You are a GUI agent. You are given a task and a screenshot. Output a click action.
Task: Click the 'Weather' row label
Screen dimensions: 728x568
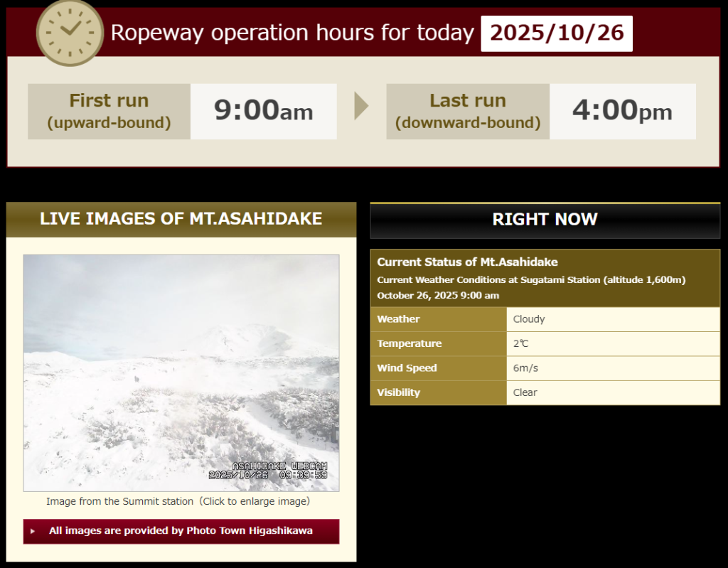[398, 319]
